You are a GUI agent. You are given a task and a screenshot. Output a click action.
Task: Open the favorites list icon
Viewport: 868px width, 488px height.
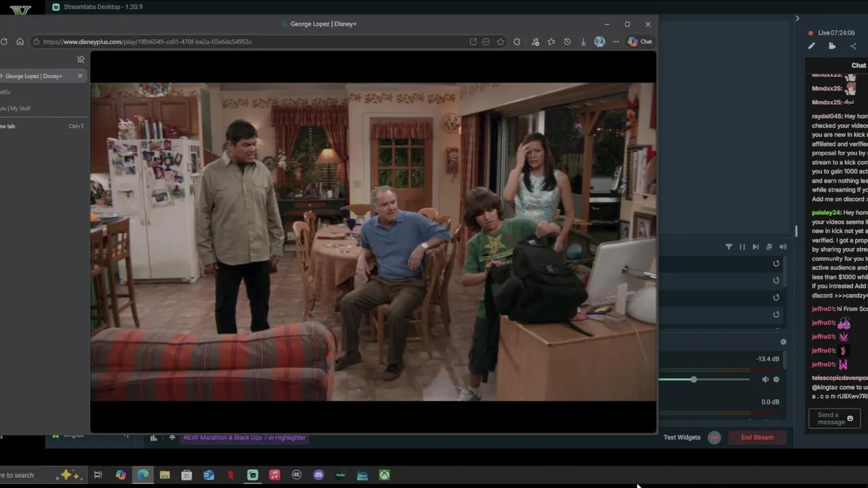click(551, 41)
